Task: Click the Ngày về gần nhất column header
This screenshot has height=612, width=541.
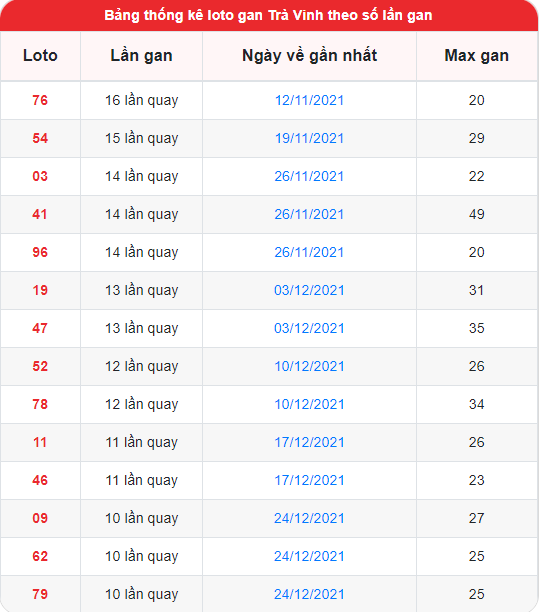Action: tap(309, 55)
